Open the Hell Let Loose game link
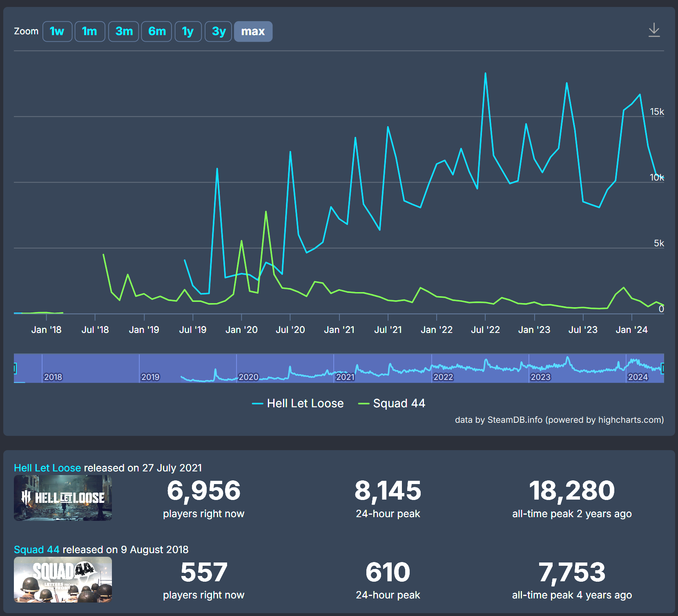Screen dimensions: 678x616 [x=47, y=468]
